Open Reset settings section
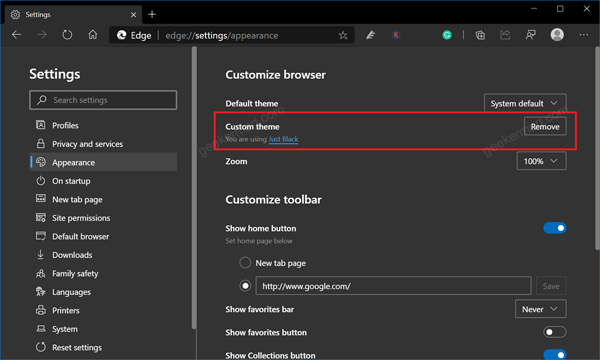 coord(103,347)
